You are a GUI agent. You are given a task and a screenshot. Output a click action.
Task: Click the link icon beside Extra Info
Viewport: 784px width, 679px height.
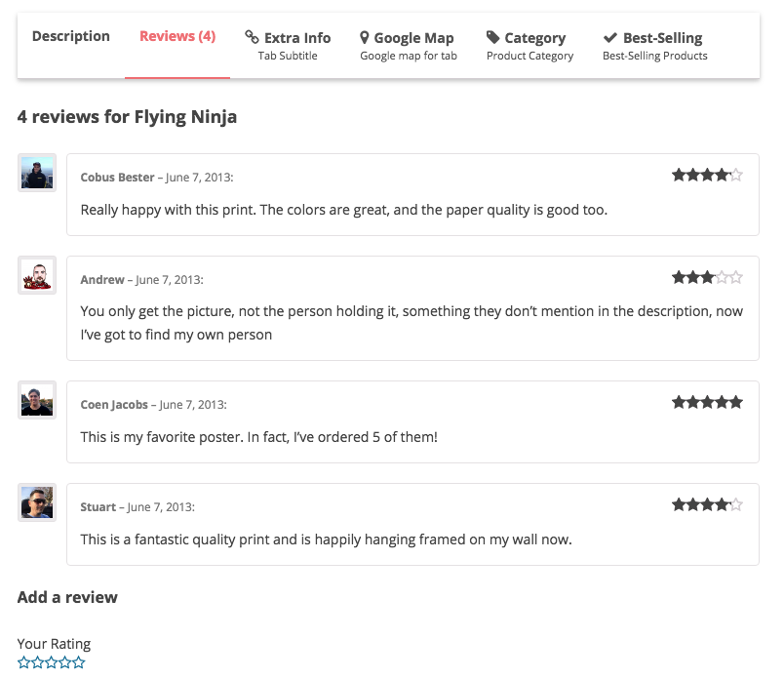click(x=252, y=37)
